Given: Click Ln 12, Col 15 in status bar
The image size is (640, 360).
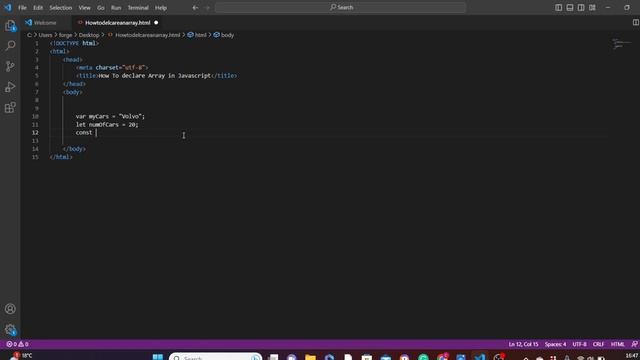Looking at the screenshot, I should pos(523,344).
